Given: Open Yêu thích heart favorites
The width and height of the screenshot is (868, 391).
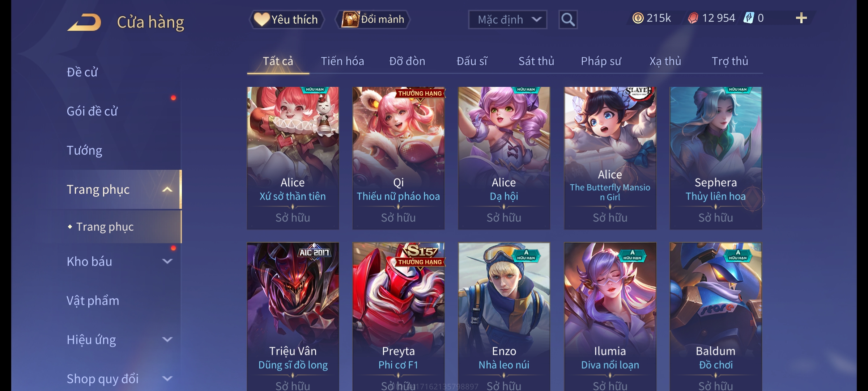Looking at the screenshot, I should pos(286,20).
